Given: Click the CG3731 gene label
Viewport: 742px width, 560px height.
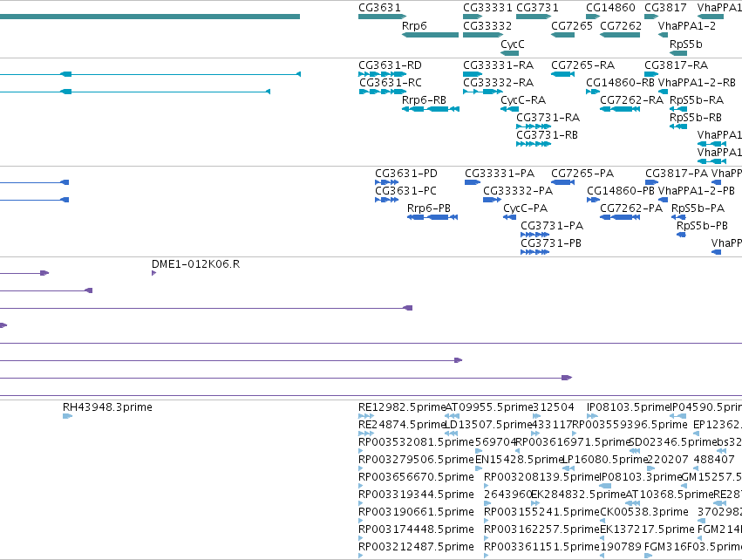Looking at the screenshot, I should pos(537,8).
